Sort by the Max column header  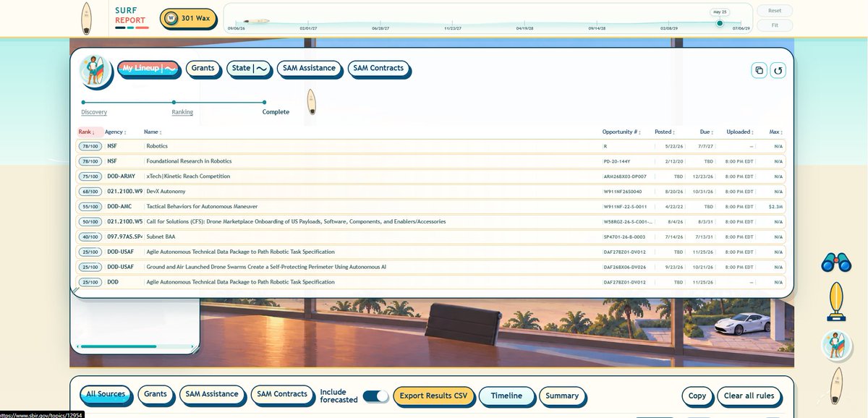point(776,132)
